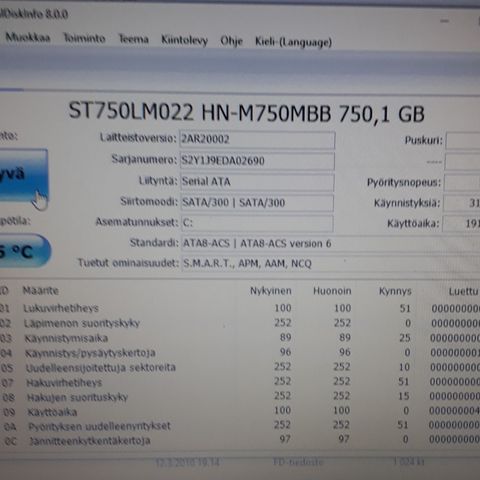
Task: Select the Käynnistymisaika attribute row
Action: (x=240, y=338)
